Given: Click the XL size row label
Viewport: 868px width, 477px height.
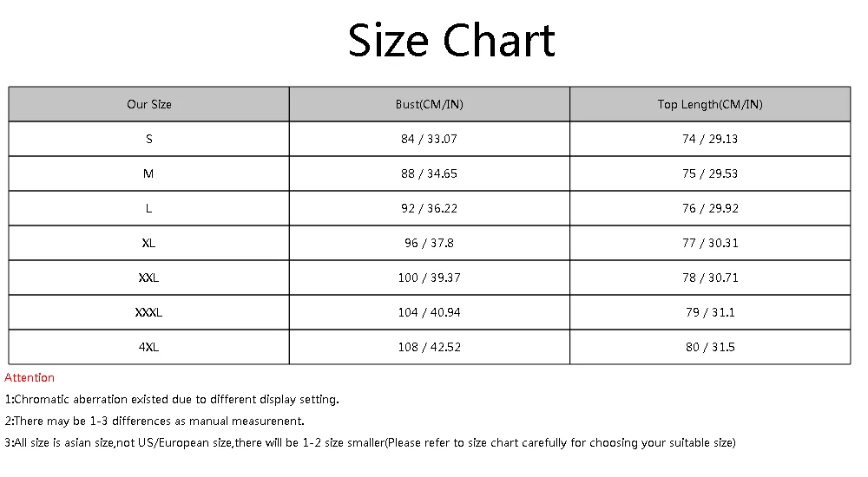Looking at the screenshot, I should pyautogui.click(x=149, y=243).
